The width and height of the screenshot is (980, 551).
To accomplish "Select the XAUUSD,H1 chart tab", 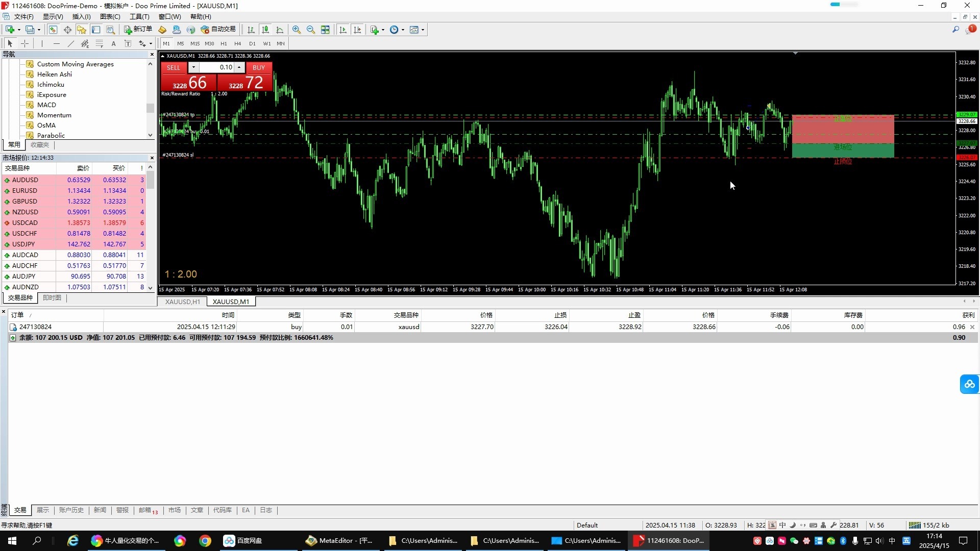I will coord(182,302).
